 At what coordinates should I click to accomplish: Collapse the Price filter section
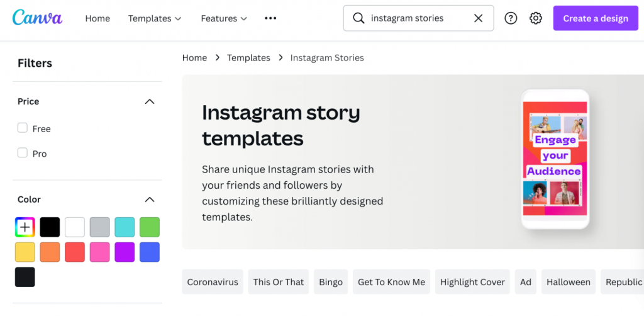click(150, 101)
